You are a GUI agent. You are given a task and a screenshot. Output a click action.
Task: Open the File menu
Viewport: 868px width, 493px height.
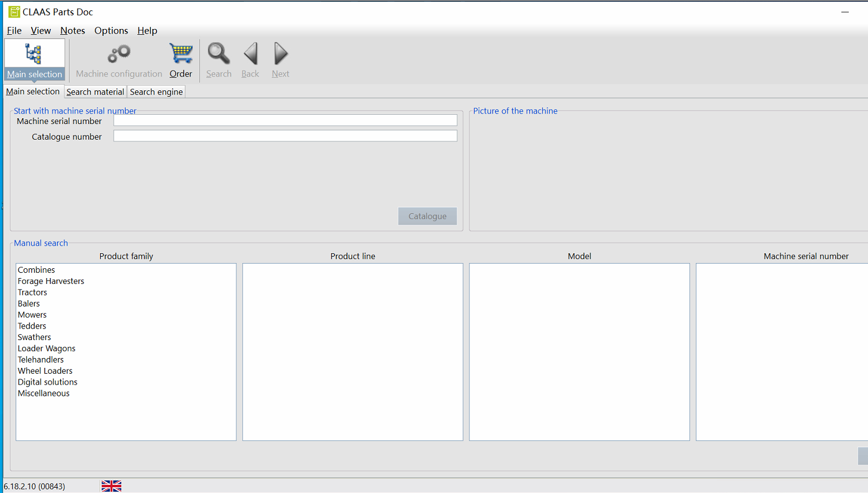pyautogui.click(x=14, y=31)
